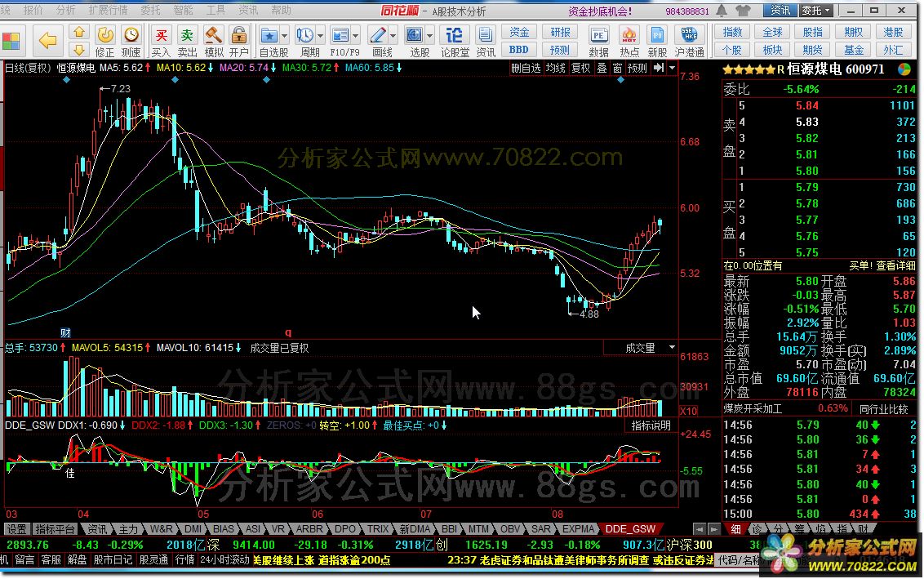Click the 设置 settings button
Screen dimensions: 924x579
pos(16,529)
